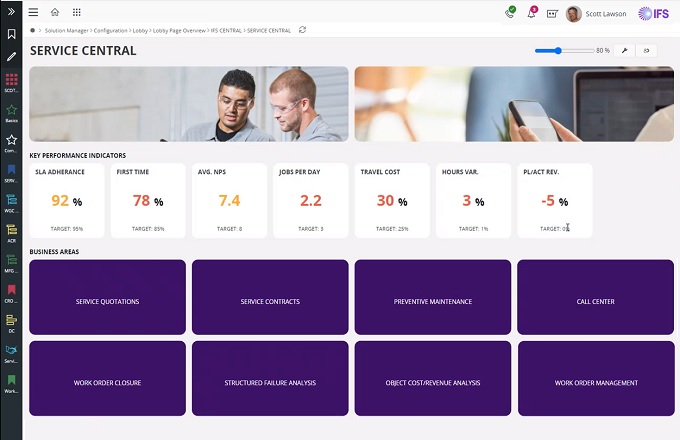Navigate to Solution Manager breadcrumb
Image resolution: width=680 pixels, height=440 pixels.
pyautogui.click(x=66, y=30)
